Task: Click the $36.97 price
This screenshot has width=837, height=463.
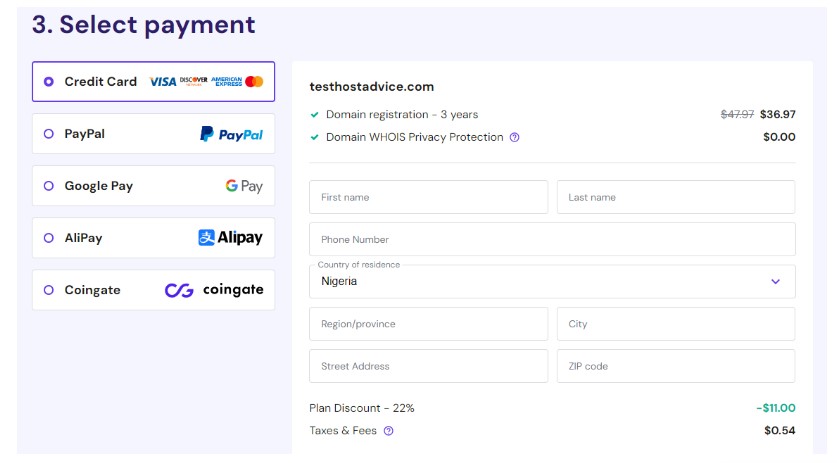Action: pyautogui.click(x=778, y=114)
